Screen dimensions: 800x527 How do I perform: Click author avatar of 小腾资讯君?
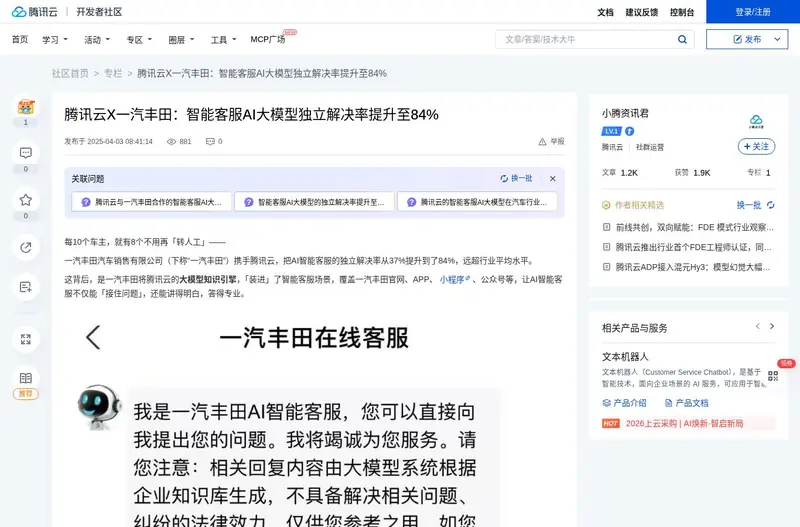pos(756,121)
